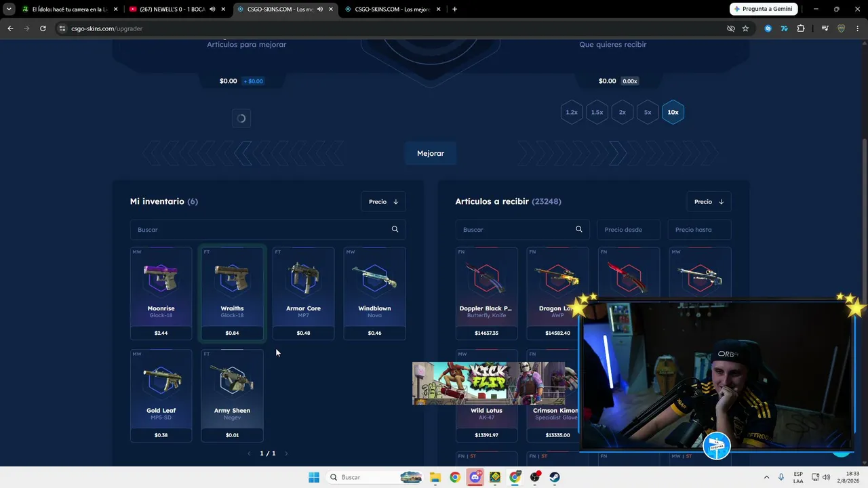Open the Windows Start menu
This screenshot has width=868, height=488.
314,477
